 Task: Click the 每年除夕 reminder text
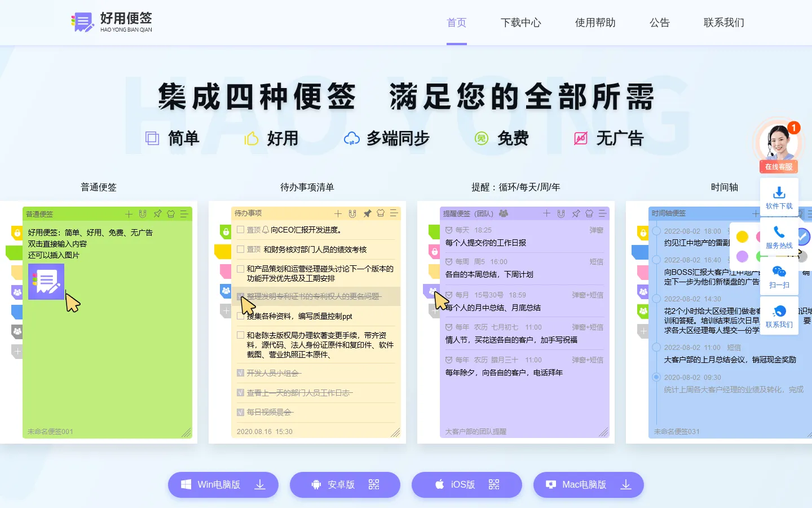click(x=504, y=373)
